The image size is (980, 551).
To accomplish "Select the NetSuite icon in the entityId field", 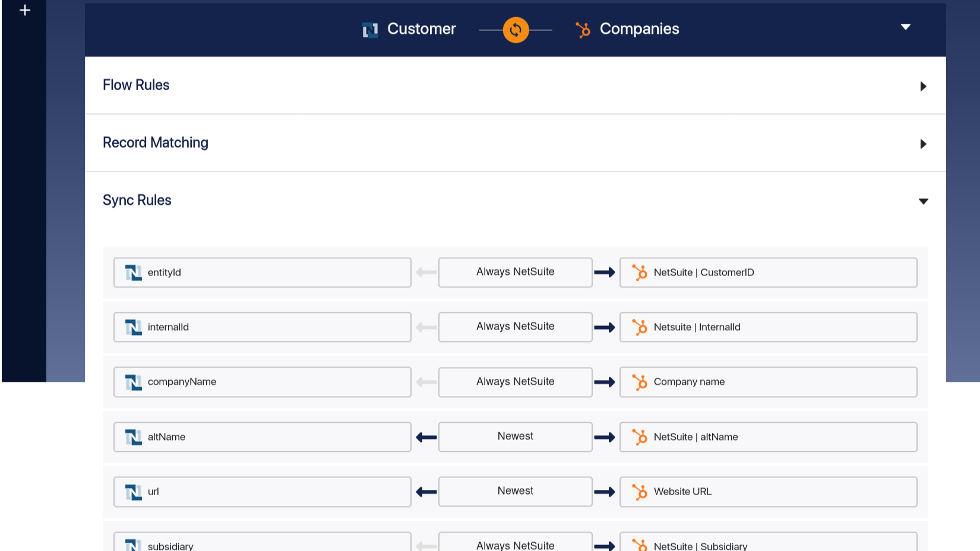I will [133, 273].
